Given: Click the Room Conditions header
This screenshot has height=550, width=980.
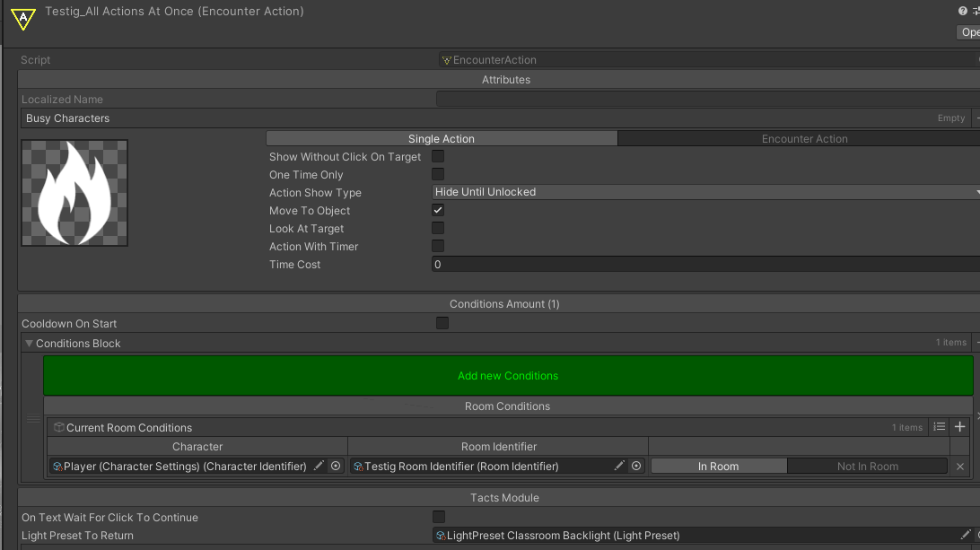Looking at the screenshot, I should (x=508, y=406).
